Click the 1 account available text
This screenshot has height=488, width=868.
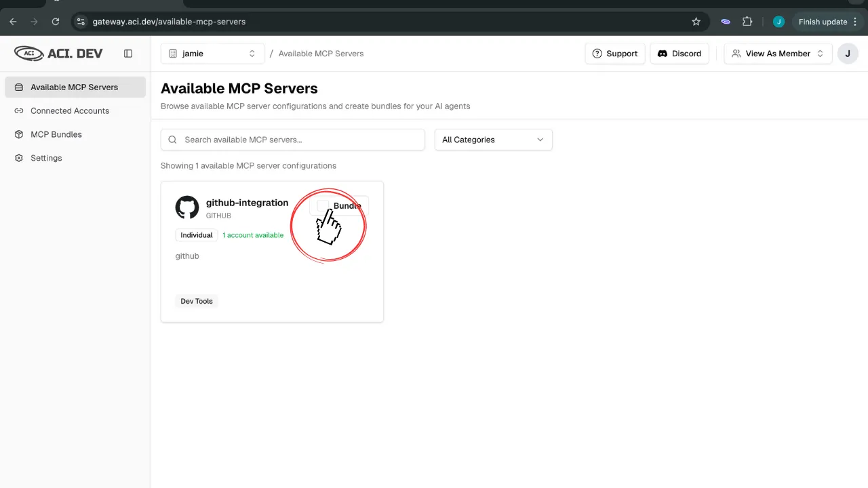(253, 235)
